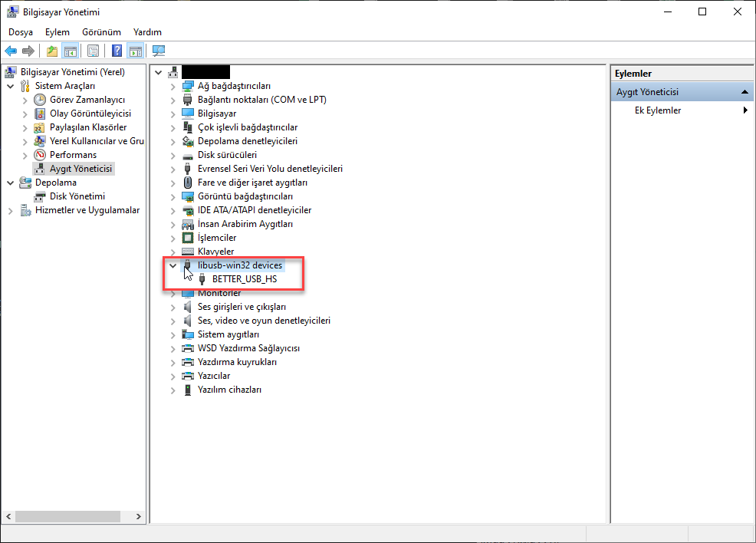The image size is (756, 543).
Task: Expand İnsan Arabirim Aygıtları category
Action: (173, 225)
